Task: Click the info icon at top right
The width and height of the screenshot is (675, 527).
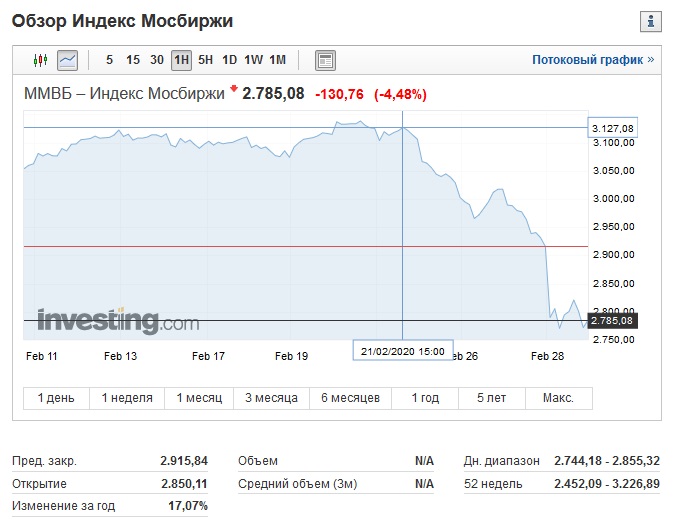Action: pyautogui.click(x=651, y=21)
